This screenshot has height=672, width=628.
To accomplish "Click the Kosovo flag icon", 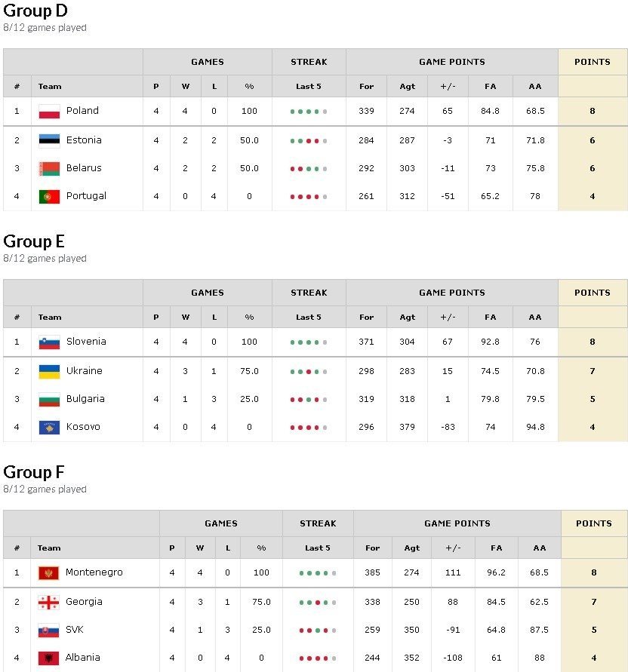I will tap(49, 428).
